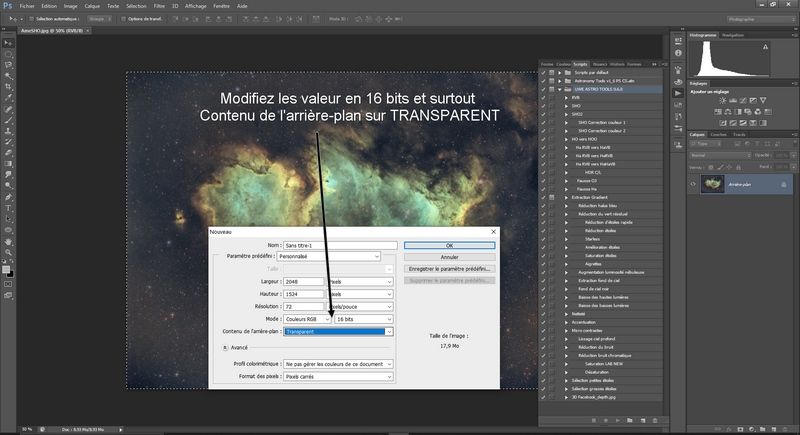Create new action in Scripts panel
The height and width of the screenshot is (435, 800).
[x=643, y=421]
